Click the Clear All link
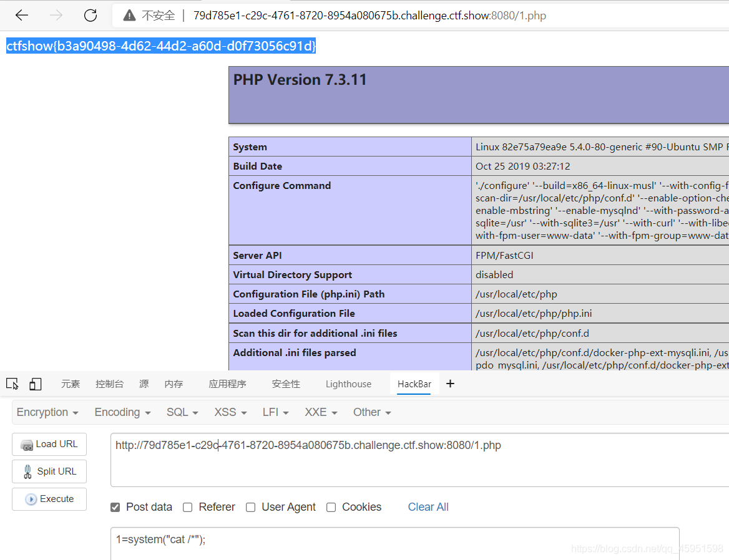Screen dimensions: 729x560 pyautogui.click(x=428, y=507)
